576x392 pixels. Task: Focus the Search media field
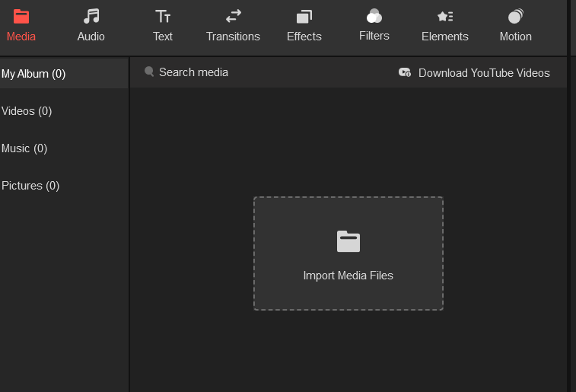pos(193,72)
